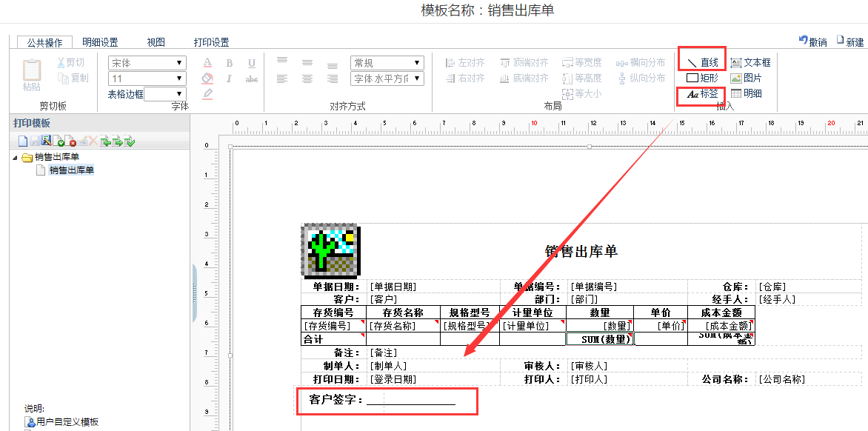Open the font color picker
This screenshot has height=431, width=868.
click(208, 63)
